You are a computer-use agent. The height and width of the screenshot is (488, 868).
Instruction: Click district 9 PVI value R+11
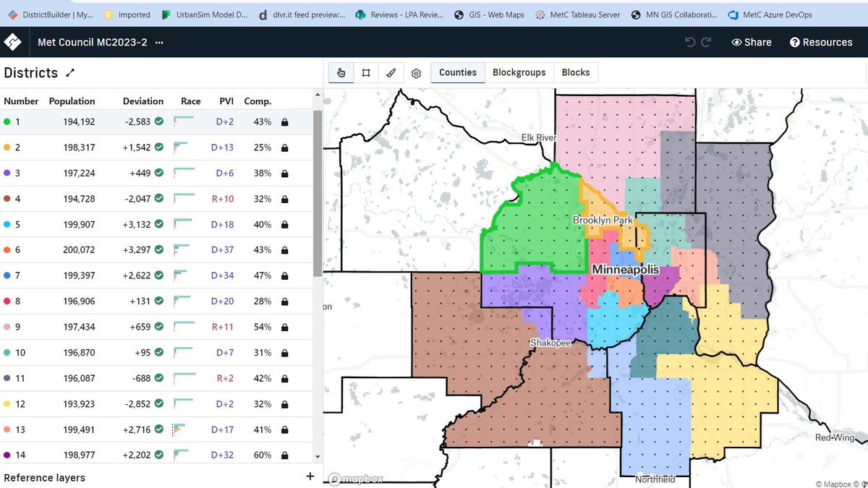(x=223, y=328)
